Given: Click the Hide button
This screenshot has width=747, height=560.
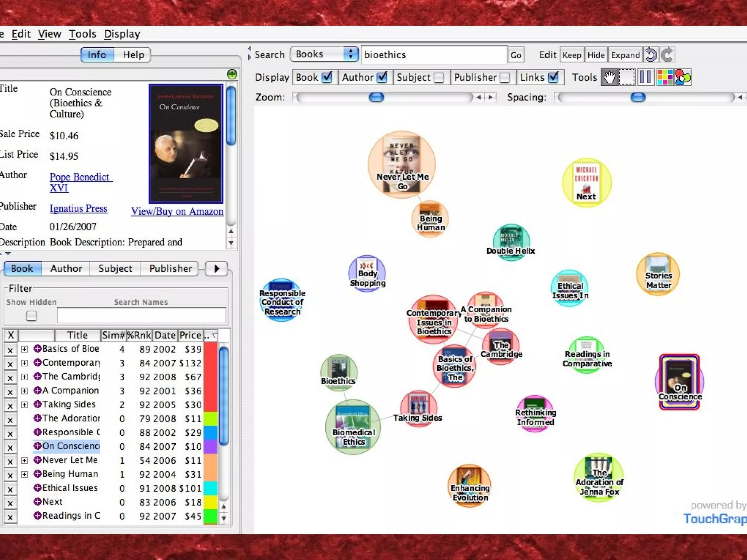Looking at the screenshot, I should [x=596, y=55].
